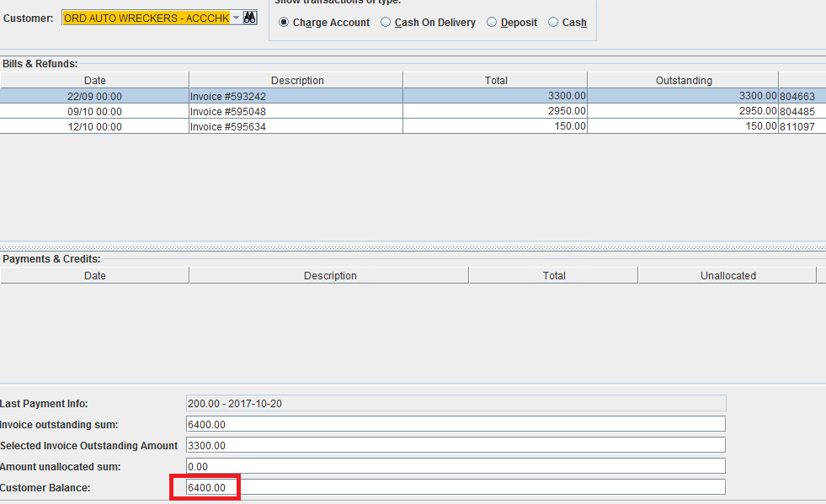
Task: Click the Invoice outstanding sum field
Action: tap(456, 424)
